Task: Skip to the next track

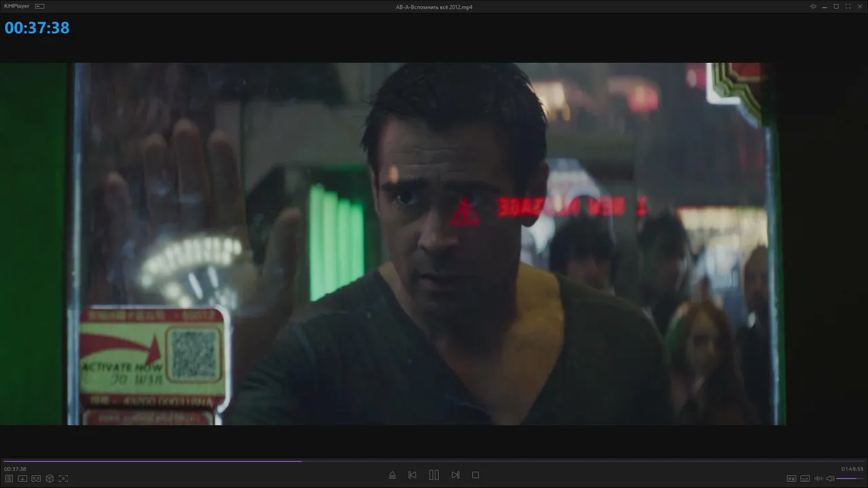Action: (x=456, y=475)
